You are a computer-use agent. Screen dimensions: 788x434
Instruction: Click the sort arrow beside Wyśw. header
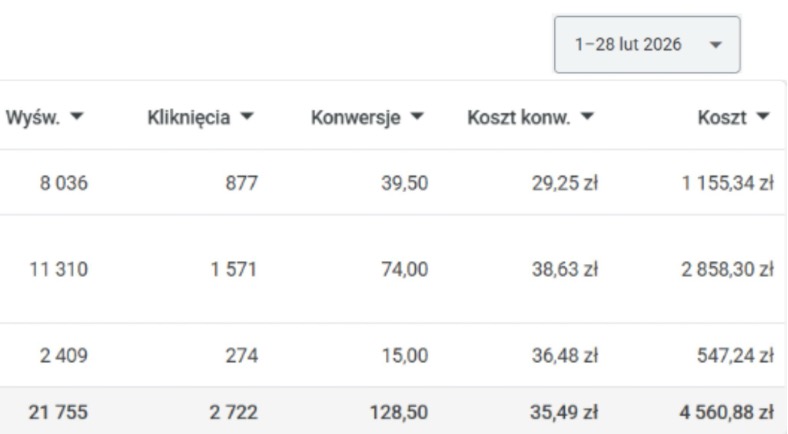[x=77, y=119]
